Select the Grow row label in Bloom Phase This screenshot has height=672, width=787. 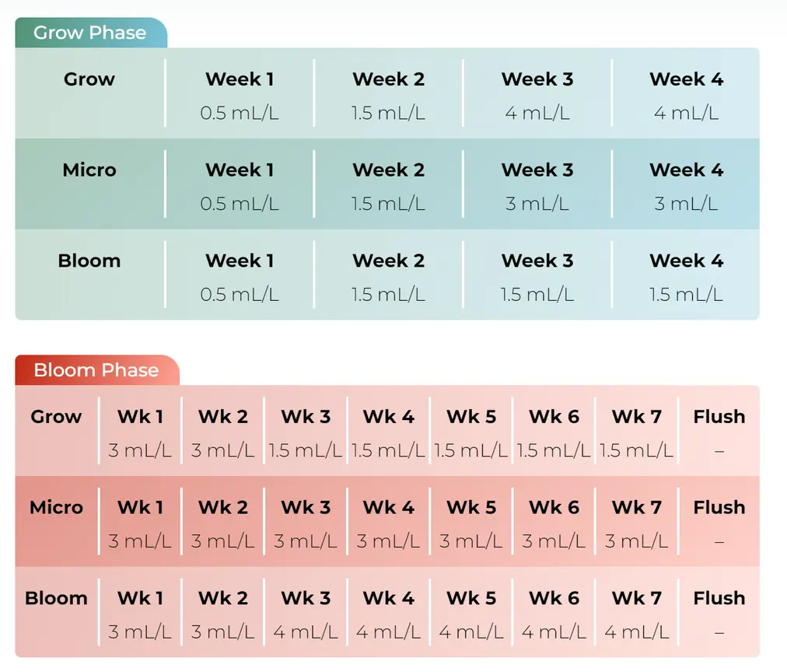point(56,417)
